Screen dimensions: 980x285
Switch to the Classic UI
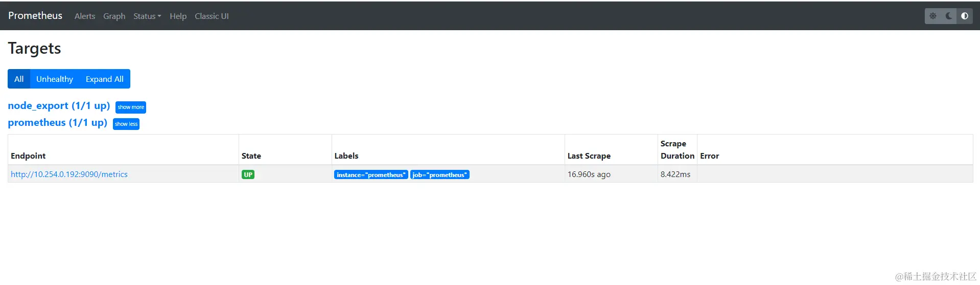pyautogui.click(x=212, y=16)
